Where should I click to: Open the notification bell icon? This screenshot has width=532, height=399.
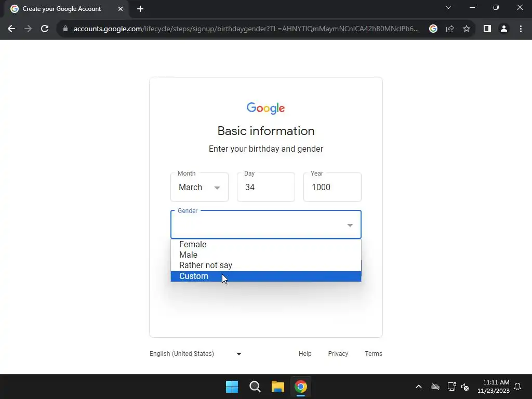517,387
